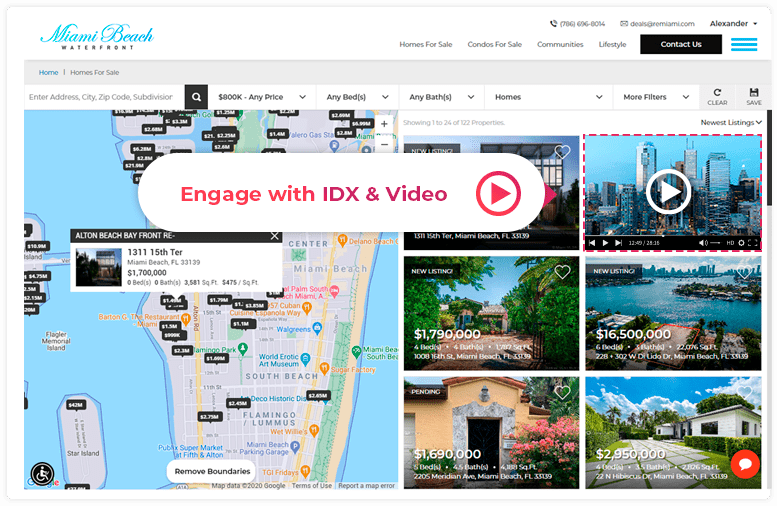Screen dimensions: 777x506
Task: Open the Newest Listings sort dropdown
Action: pos(731,122)
